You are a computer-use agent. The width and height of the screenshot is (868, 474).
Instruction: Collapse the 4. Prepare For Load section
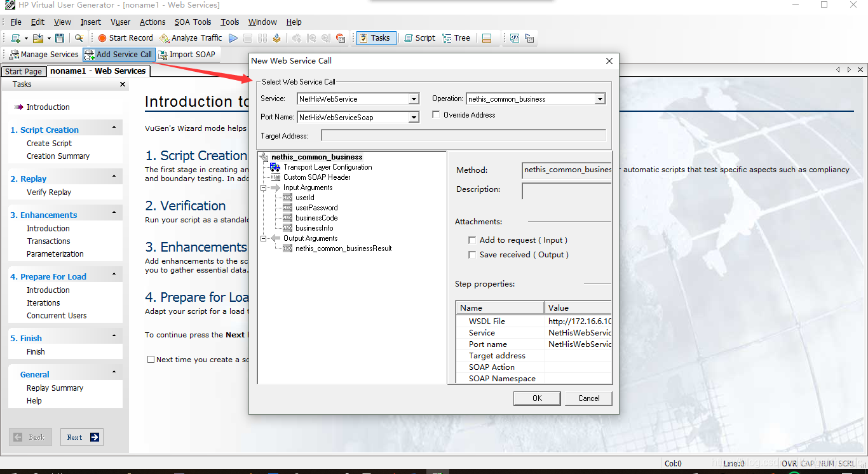tap(114, 274)
